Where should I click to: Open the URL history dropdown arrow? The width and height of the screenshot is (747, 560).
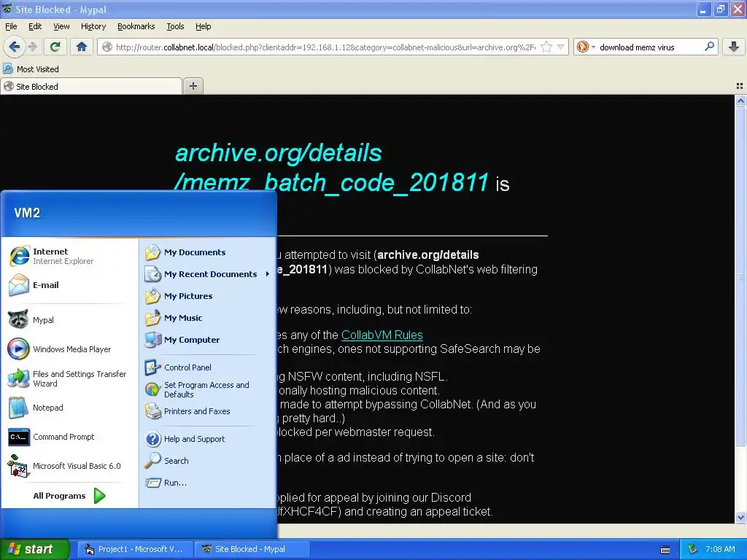[561, 47]
